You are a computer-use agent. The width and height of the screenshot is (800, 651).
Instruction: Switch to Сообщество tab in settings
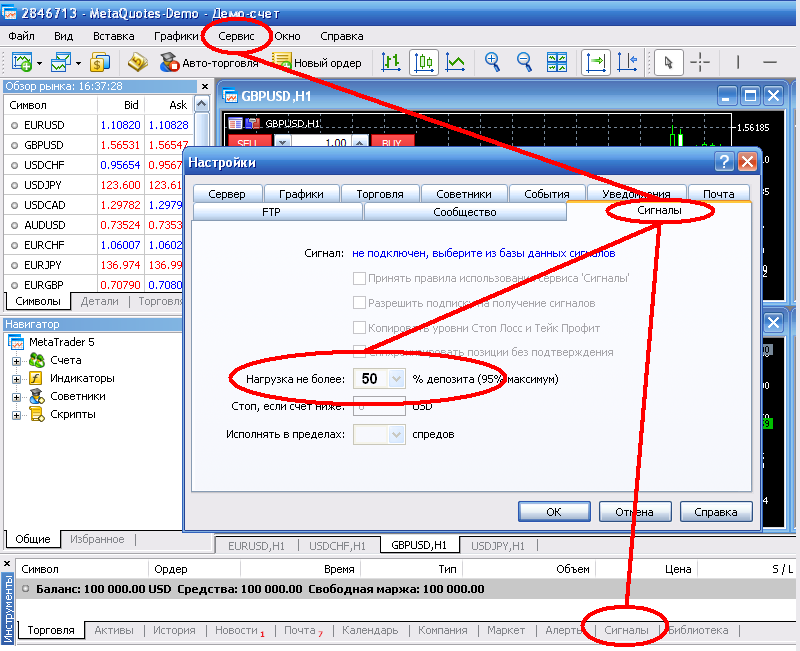465,212
